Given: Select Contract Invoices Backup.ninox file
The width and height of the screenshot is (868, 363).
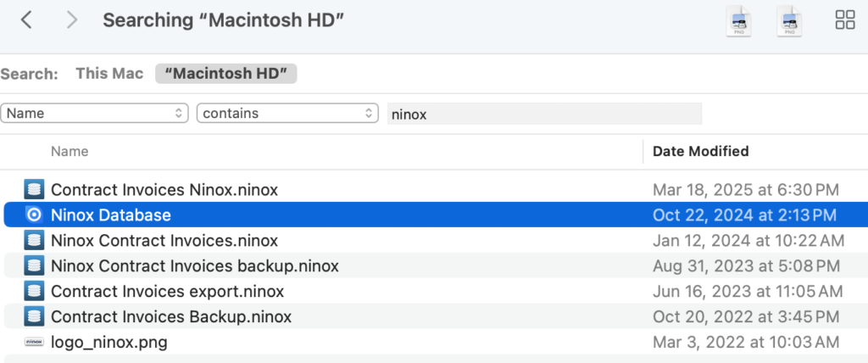Looking at the screenshot, I should [x=171, y=317].
